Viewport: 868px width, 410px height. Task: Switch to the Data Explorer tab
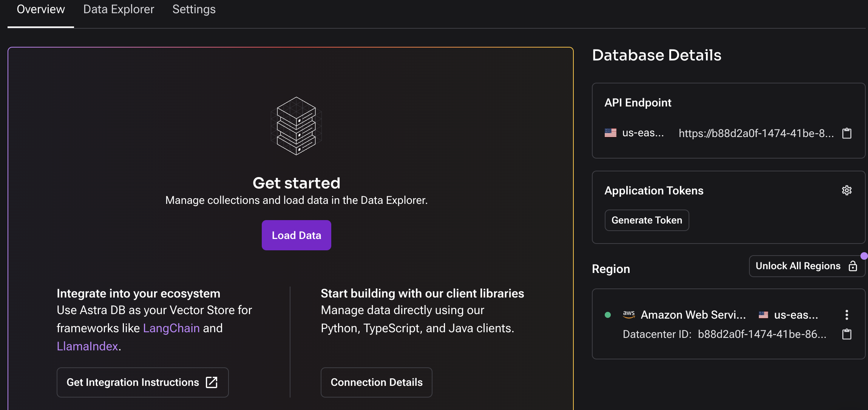coord(119,9)
